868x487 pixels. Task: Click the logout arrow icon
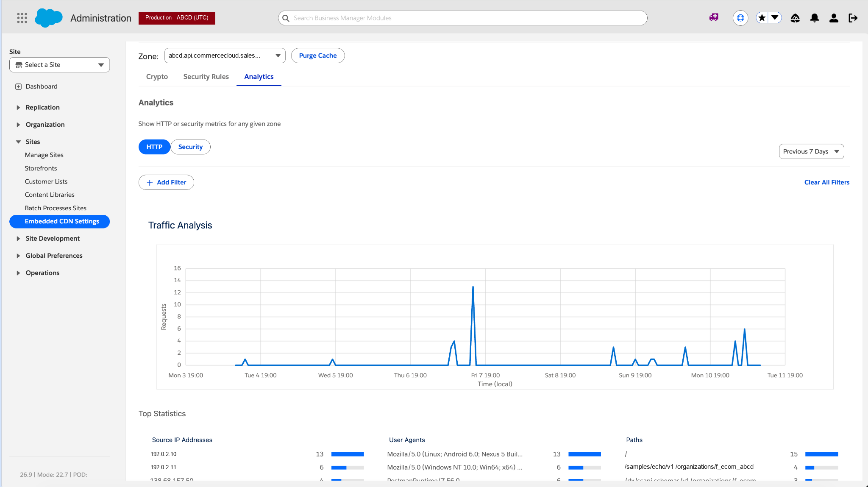[853, 18]
